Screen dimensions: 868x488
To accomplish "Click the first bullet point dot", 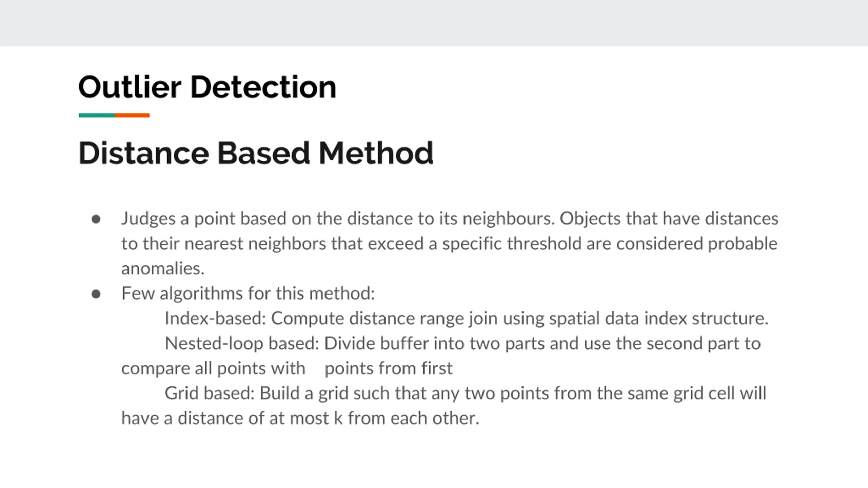I will tap(96, 219).
